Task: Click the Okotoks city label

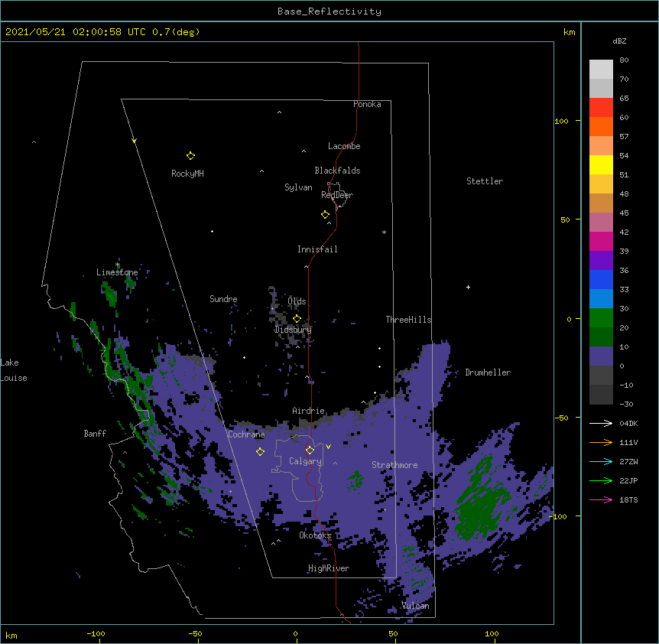Action: tap(315, 535)
